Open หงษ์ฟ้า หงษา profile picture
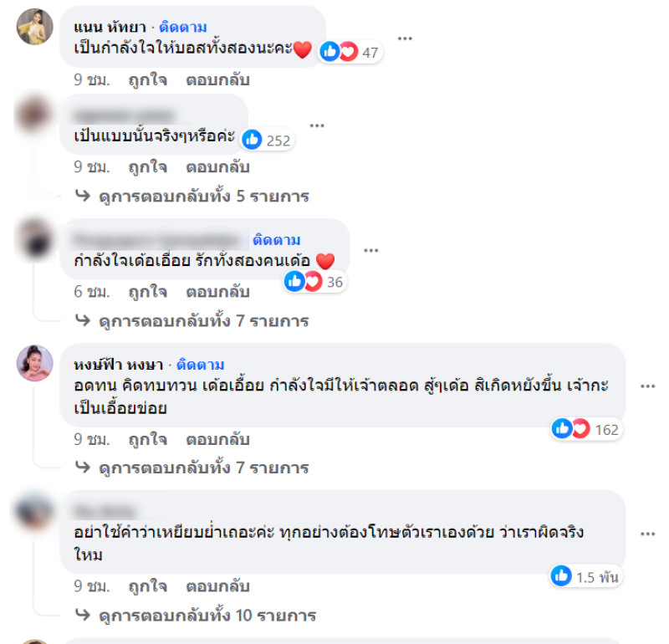 coord(35,363)
